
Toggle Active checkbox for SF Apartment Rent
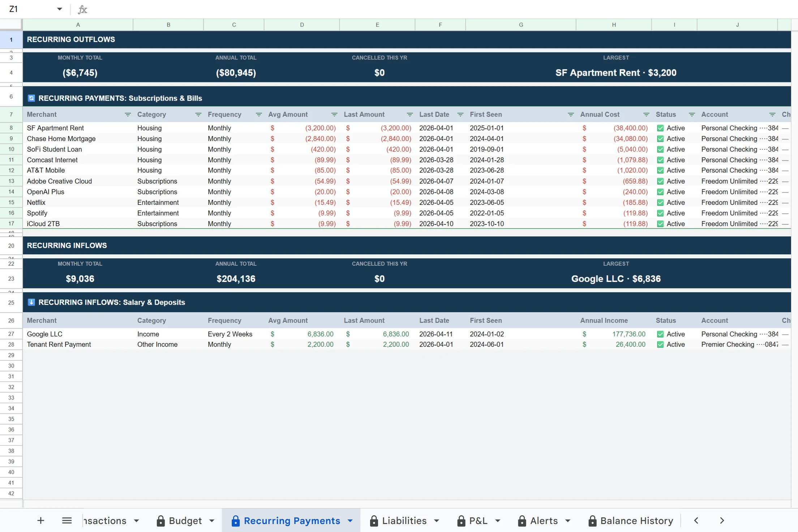pos(660,128)
